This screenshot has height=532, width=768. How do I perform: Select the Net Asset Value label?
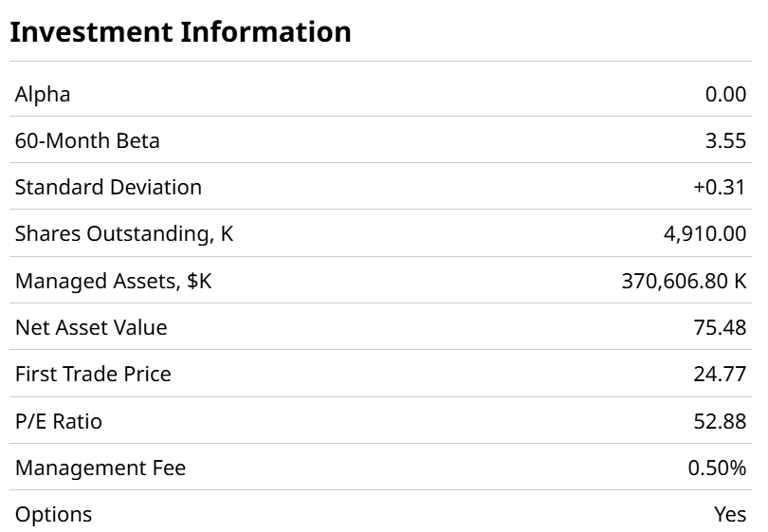(x=91, y=328)
